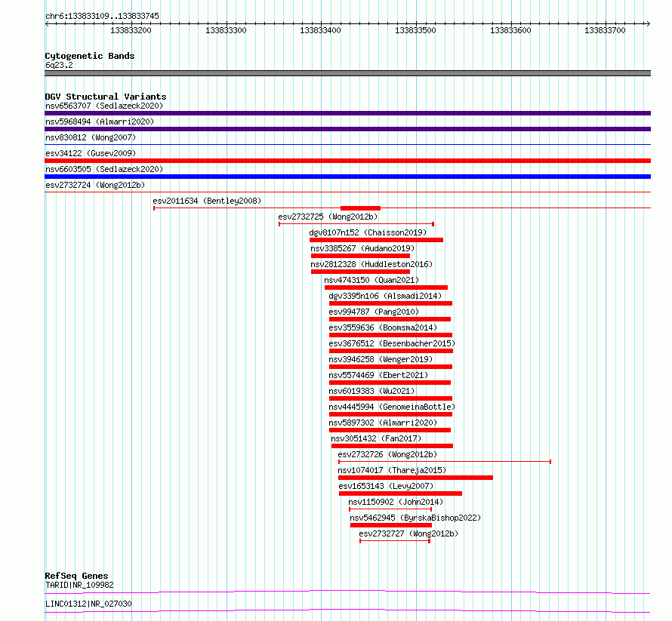Click nsv2812328 (Huddleston2016) label

[371, 264]
